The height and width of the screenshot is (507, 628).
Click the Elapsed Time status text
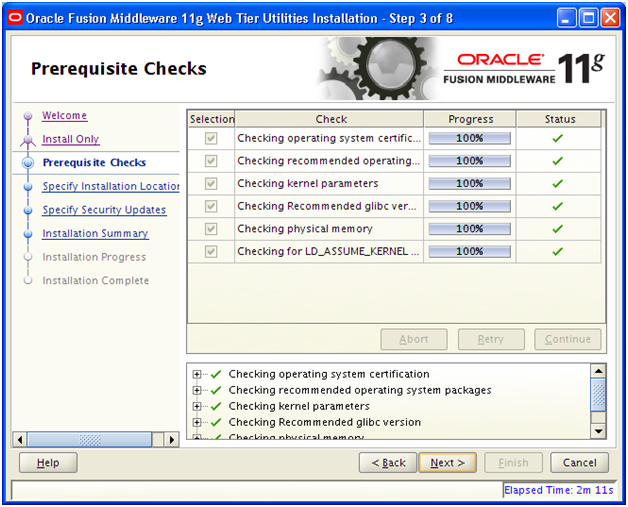tap(558, 491)
